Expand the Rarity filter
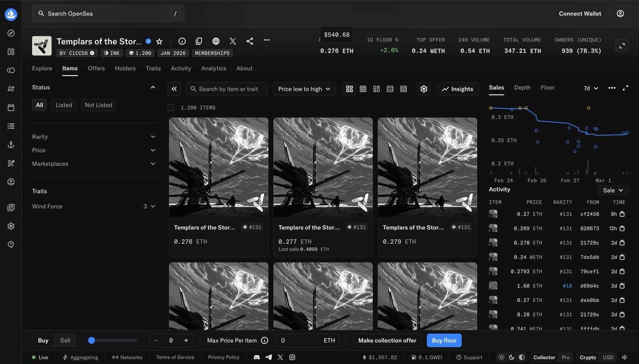 pos(94,137)
